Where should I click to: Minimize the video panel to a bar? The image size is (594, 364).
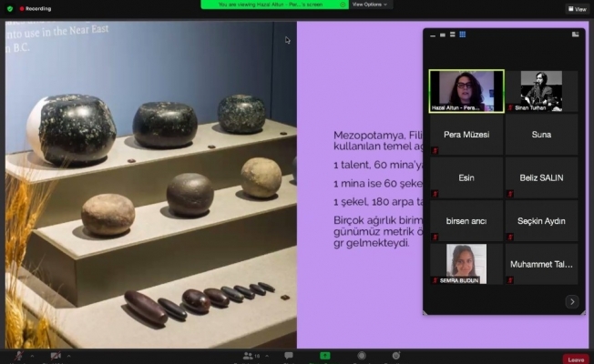pyautogui.click(x=432, y=35)
